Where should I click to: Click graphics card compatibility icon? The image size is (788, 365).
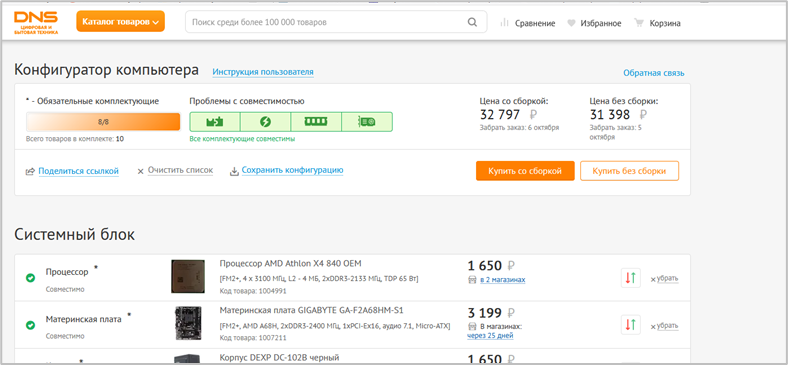[x=367, y=122]
